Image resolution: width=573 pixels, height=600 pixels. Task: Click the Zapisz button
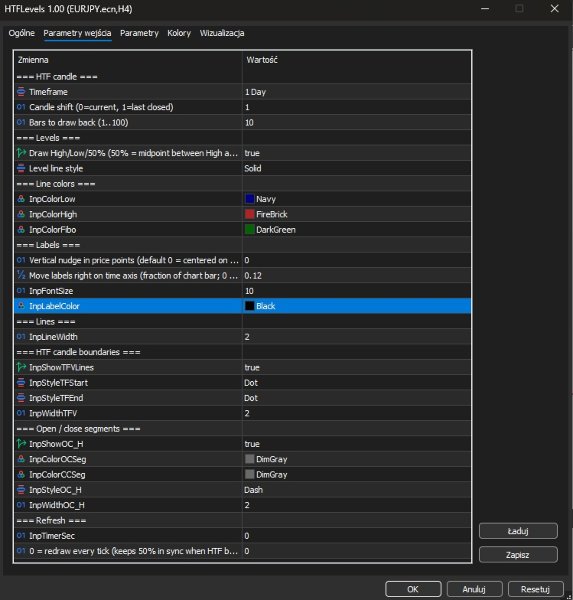point(518,555)
